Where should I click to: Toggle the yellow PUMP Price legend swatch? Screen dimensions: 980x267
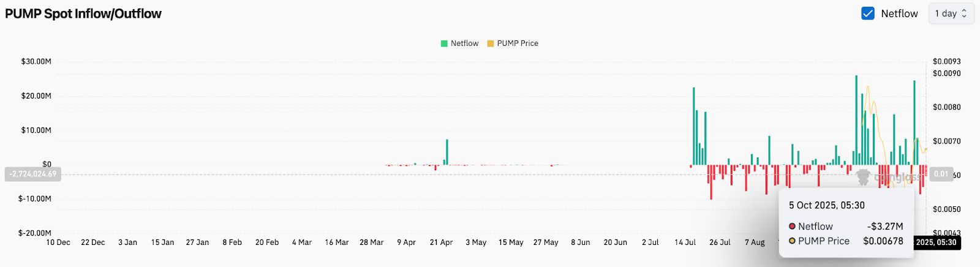pyautogui.click(x=491, y=43)
